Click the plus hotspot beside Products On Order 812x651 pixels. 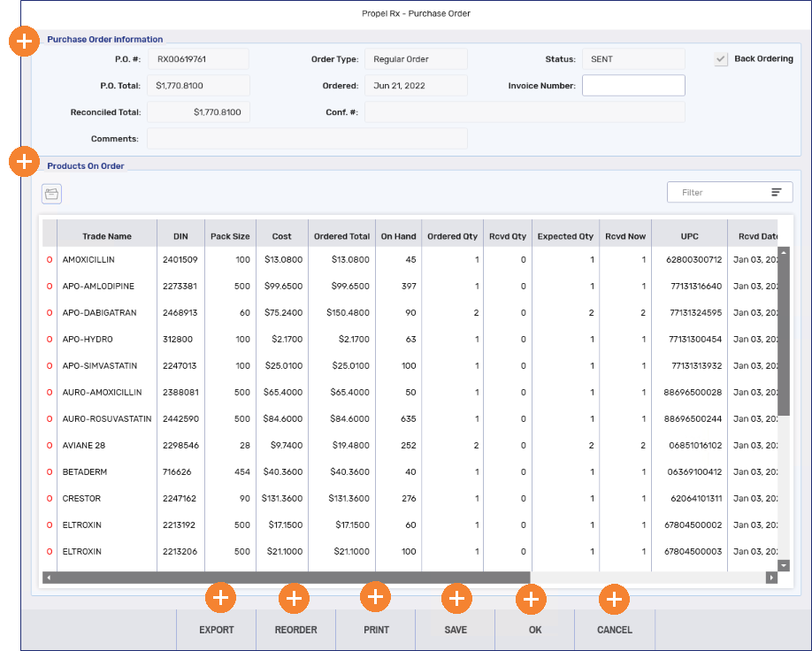point(24,161)
